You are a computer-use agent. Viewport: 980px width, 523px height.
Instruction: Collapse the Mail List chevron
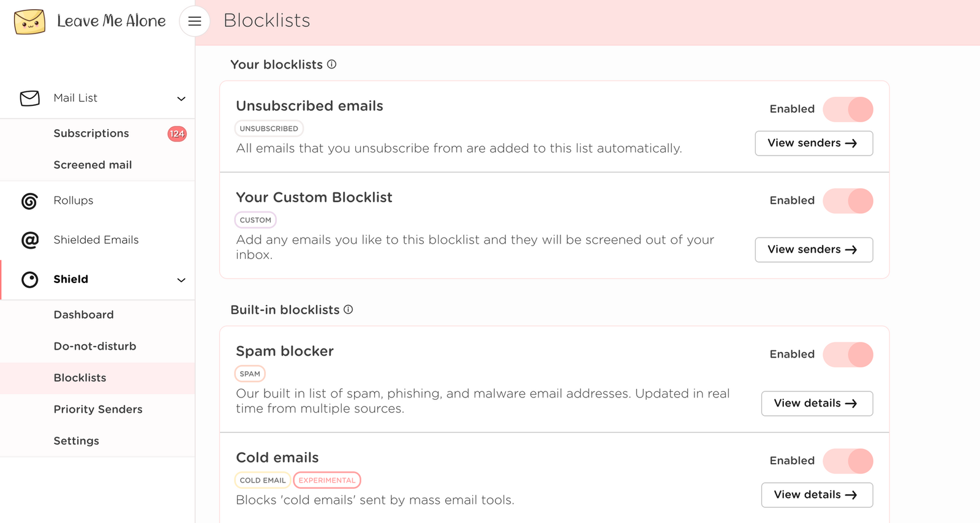coord(181,99)
